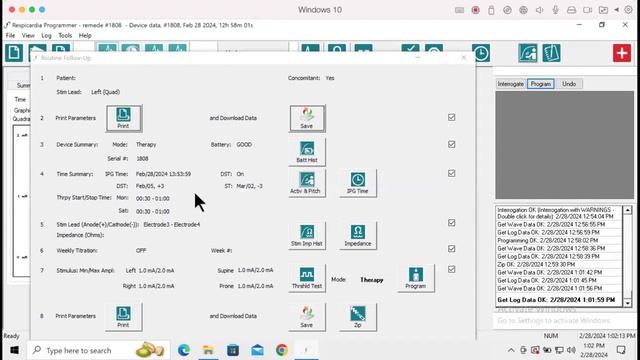Screen dimensions: 640x360
Task: Click the notebook toolbar icon
Action: (x=551, y=53)
